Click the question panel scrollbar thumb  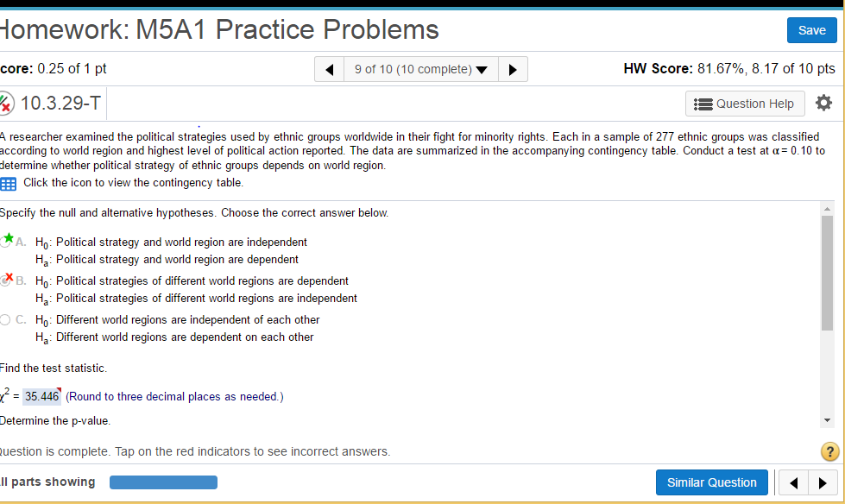[827, 273]
